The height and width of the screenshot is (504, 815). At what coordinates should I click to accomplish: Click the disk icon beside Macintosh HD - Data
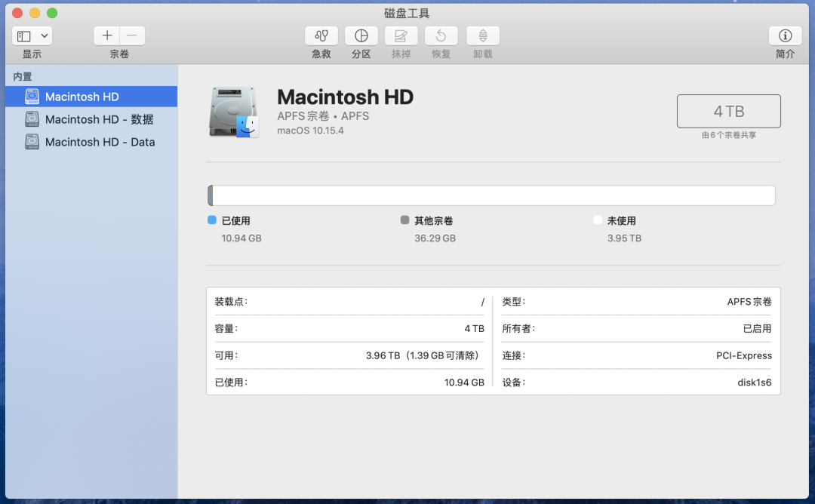pos(32,141)
